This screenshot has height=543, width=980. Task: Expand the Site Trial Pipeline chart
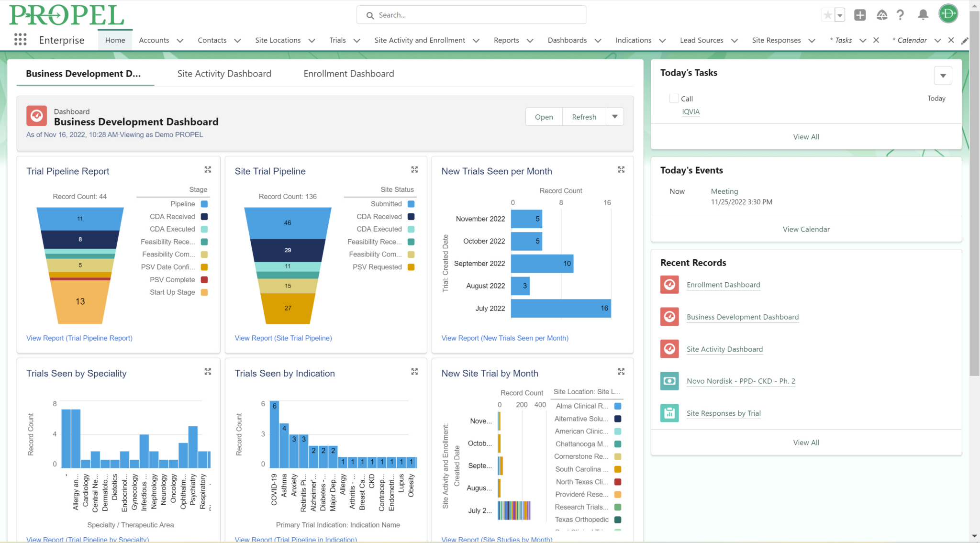[414, 170]
